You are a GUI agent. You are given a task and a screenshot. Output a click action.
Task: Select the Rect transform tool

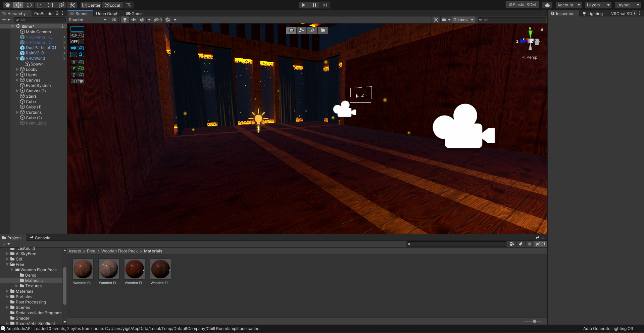click(x=51, y=5)
